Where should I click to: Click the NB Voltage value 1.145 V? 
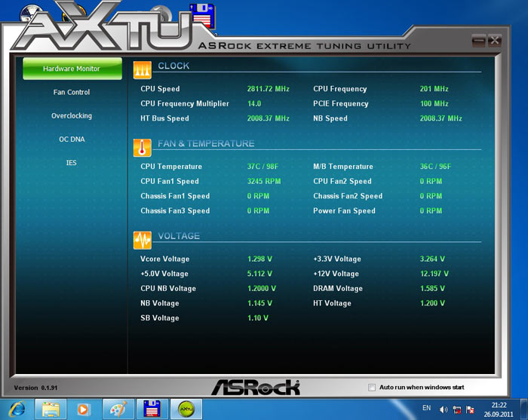click(x=259, y=303)
